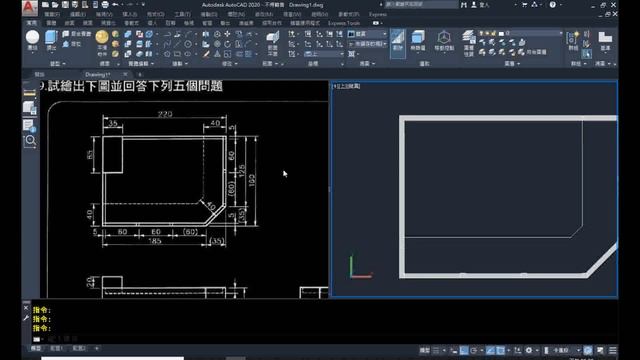Switch to the Express Tools ribbon tab
The image size is (640, 360).
(x=344, y=23)
